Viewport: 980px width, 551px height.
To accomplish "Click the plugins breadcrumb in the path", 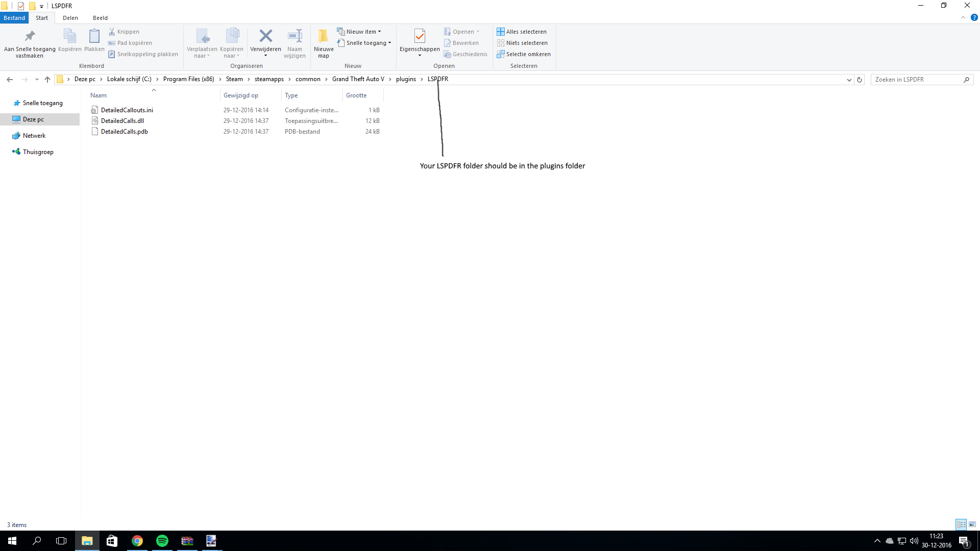I will pyautogui.click(x=406, y=79).
